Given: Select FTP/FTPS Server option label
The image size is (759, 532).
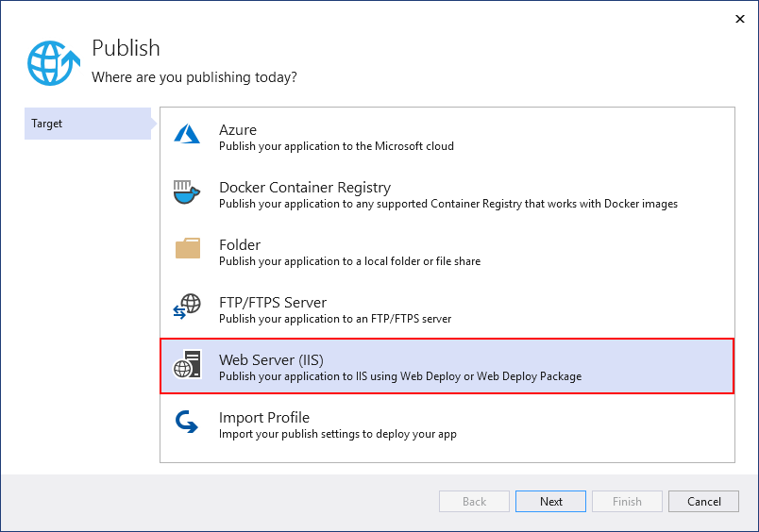Looking at the screenshot, I should pyautogui.click(x=273, y=303).
